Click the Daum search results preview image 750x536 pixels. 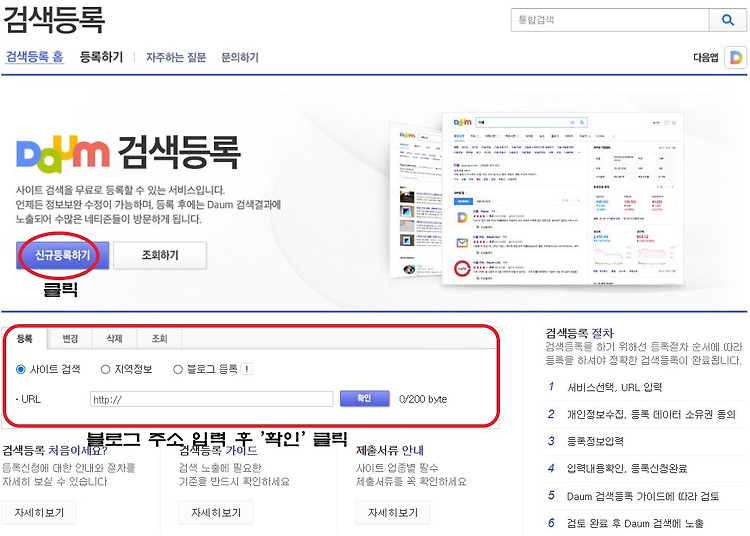pos(538,198)
